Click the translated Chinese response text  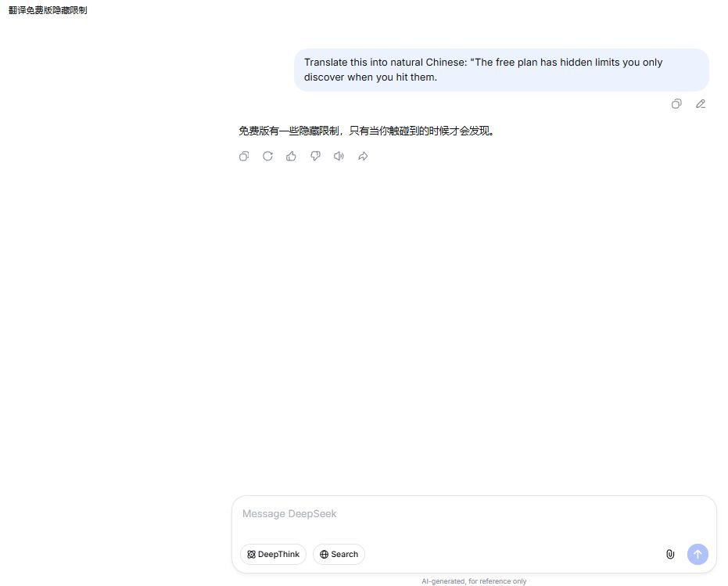point(366,131)
